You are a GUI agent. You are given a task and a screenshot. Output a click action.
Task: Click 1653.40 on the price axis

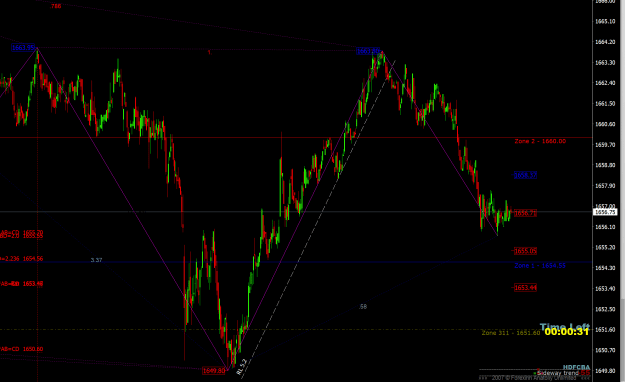(605, 288)
